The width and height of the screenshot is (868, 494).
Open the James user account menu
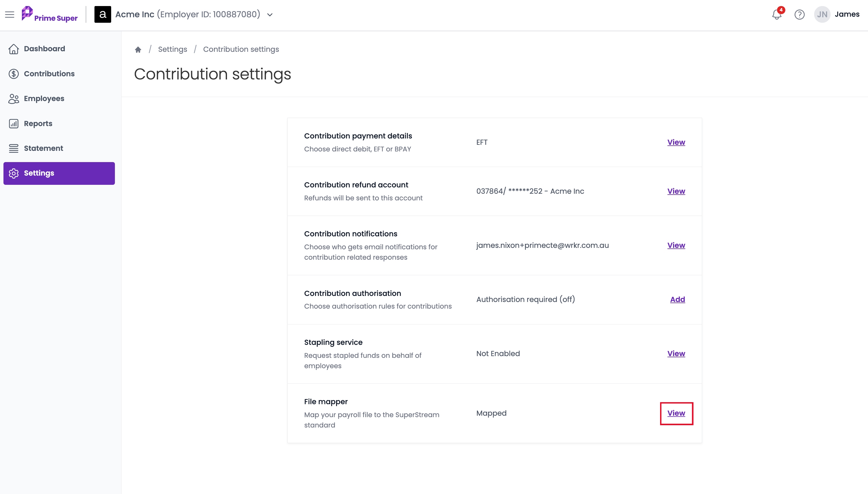coord(847,14)
